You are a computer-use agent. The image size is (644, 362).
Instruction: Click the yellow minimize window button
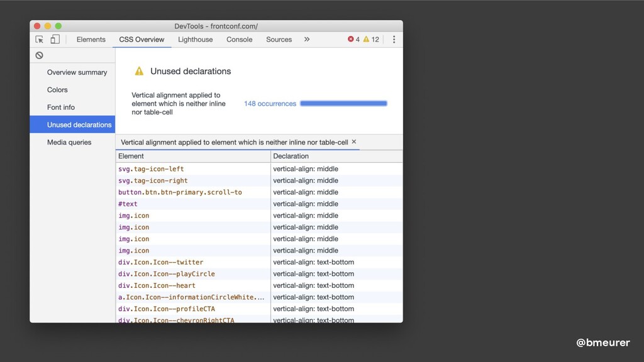point(48,26)
